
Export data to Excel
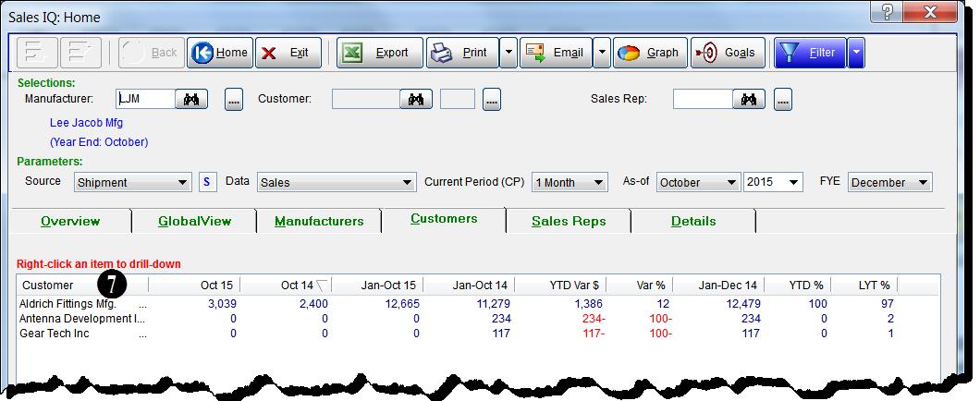[380, 53]
